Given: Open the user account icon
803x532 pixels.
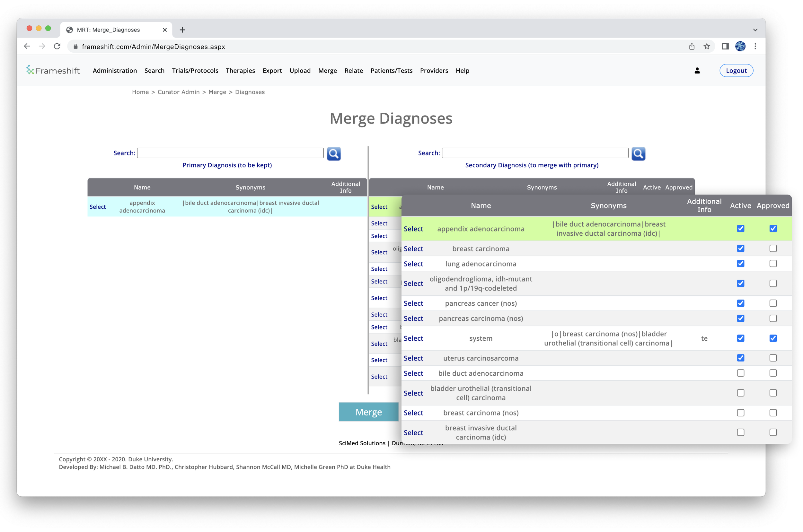Looking at the screenshot, I should [x=697, y=71].
